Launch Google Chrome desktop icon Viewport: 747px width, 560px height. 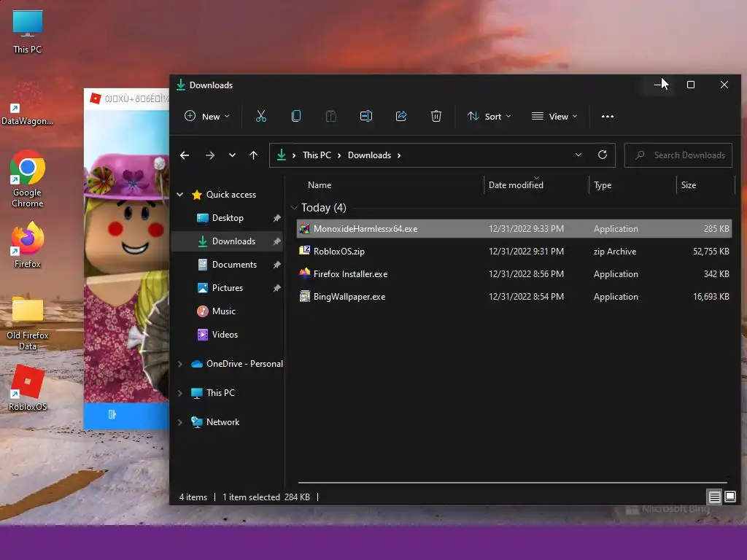28,179
